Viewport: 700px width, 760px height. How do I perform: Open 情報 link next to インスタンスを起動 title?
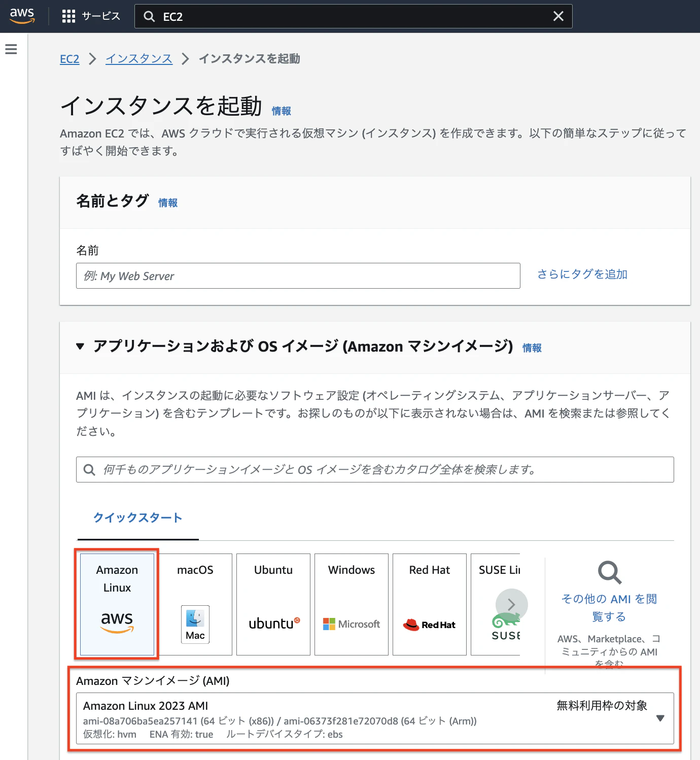[x=282, y=111]
